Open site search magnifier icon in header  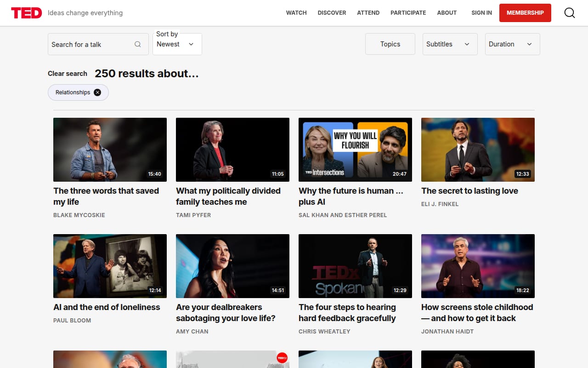pos(570,13)
